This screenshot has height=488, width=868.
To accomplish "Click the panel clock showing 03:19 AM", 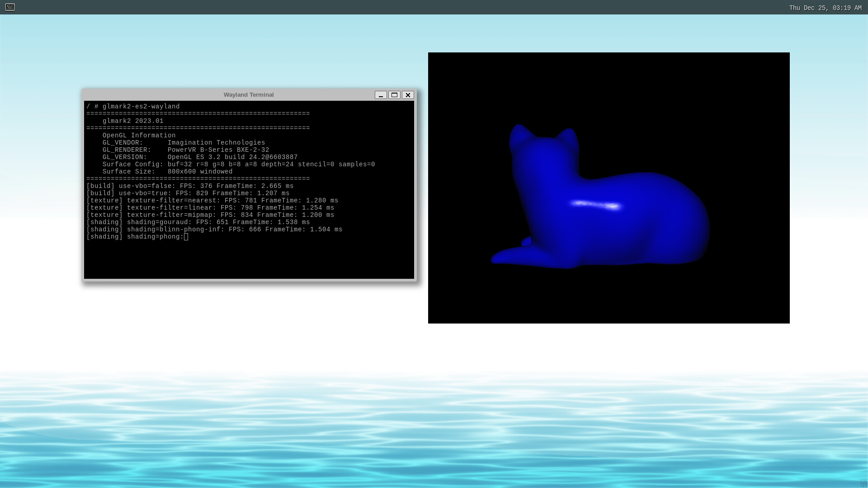I will [x=825, y=8].
